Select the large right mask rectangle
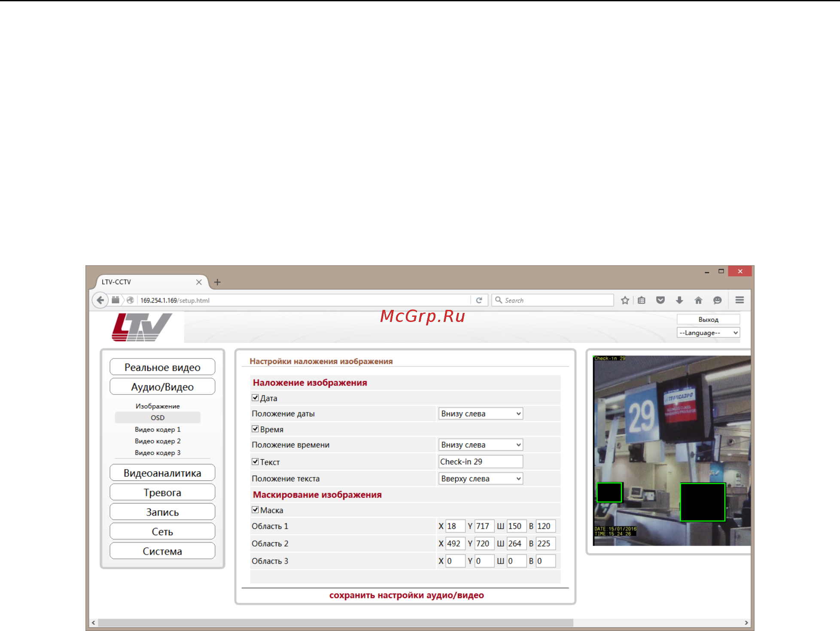This screenshot has height=631, width=840. coord(703,502)
